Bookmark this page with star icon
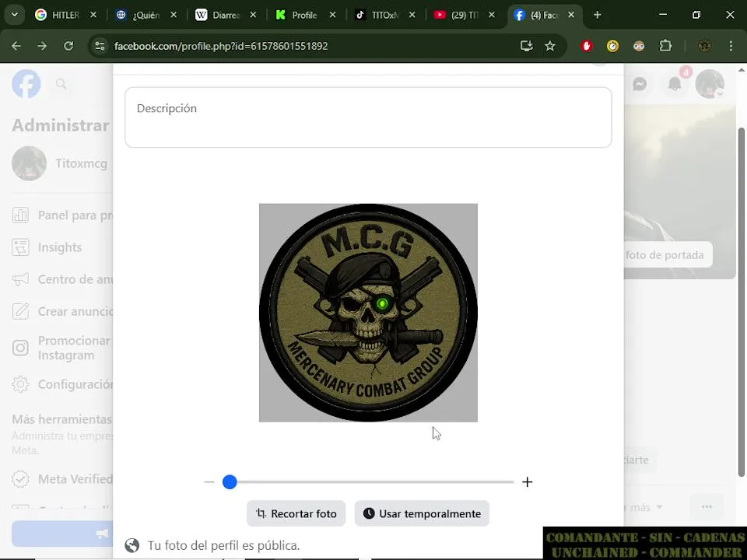Image resolution: width=747 pixels, height=560 pixels. click(x=550, y=46)
